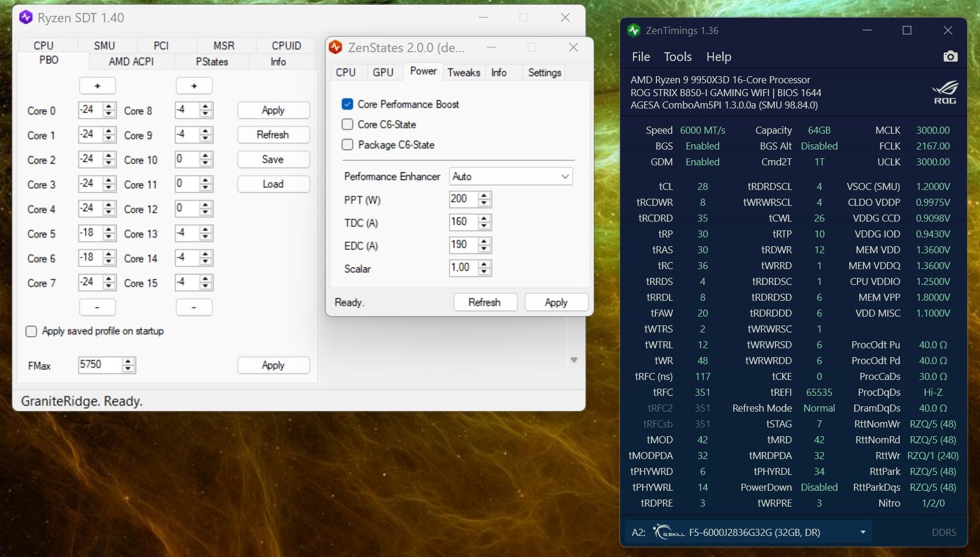Apply the FMax value
The image size is (980, 557).
click(273, 365)
